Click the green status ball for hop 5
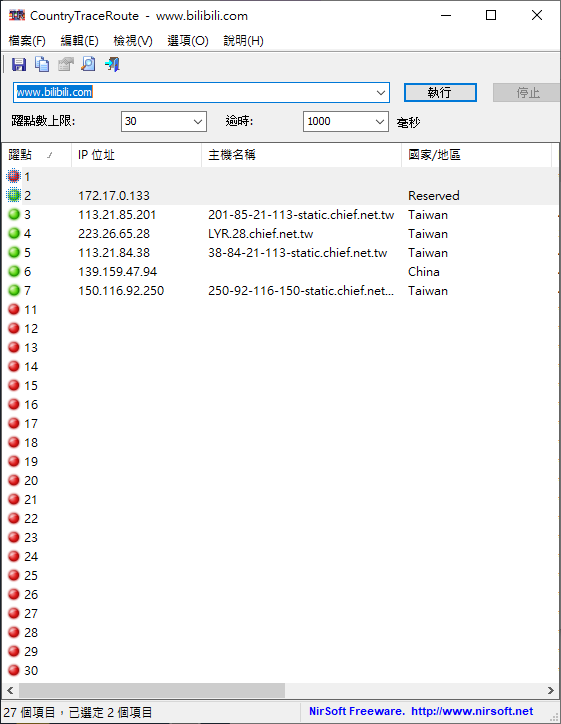The image size is (561, 724). [x=14, y=252]
